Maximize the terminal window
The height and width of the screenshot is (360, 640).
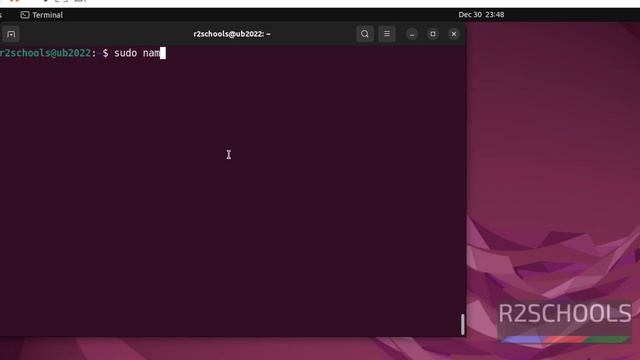433,34
